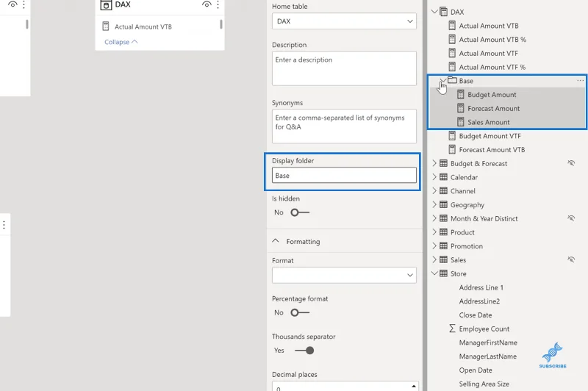Click the DAX card header table icon

coord(106,4)
